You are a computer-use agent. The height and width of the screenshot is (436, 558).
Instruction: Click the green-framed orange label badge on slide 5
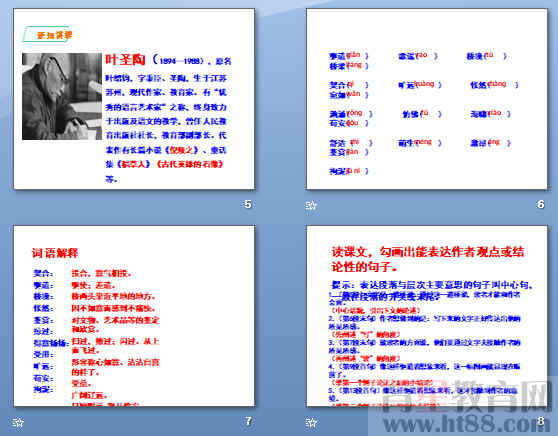pos(47,35)
